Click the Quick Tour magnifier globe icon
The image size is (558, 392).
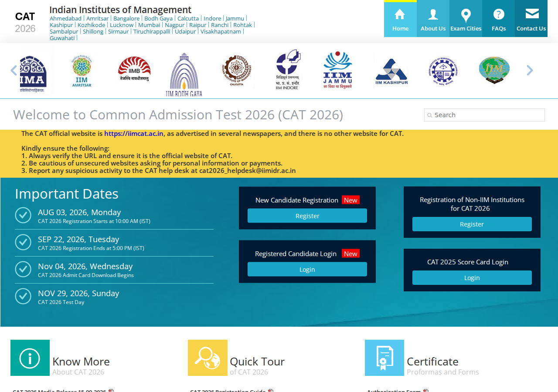click(x=208, y=358)
